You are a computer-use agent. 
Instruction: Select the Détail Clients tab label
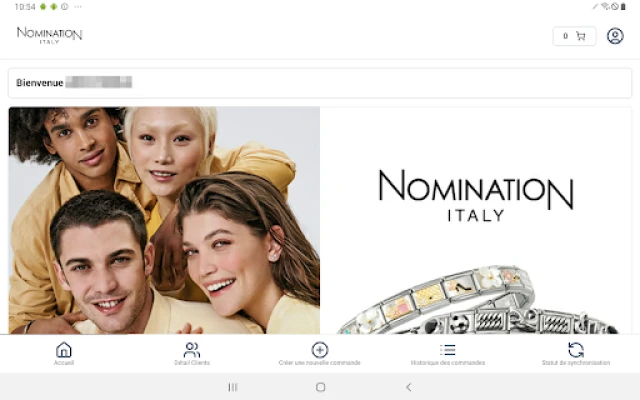click(192, 362)
